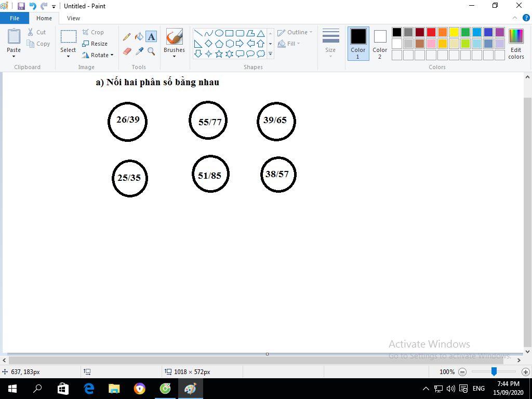The width and height of the screenshot is (532, 399).
Task: Choose the Rounded rectangle shape
Action: point(240,33)
